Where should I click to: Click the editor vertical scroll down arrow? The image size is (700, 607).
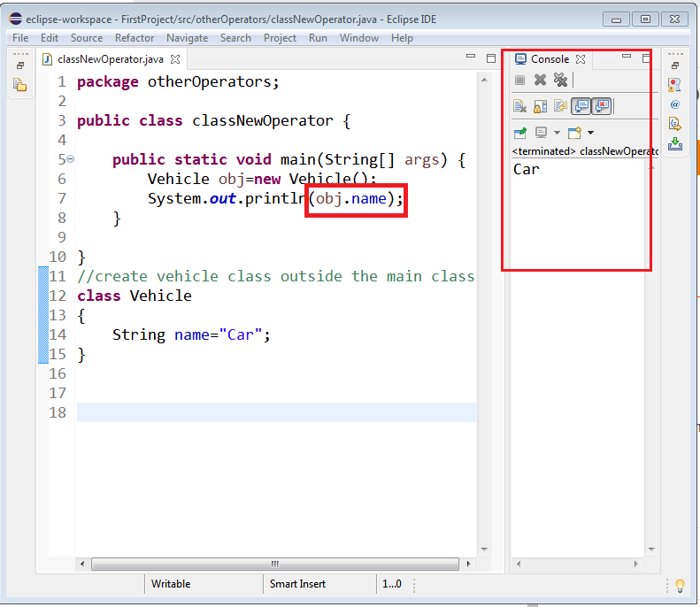click(x=484, y=549)
